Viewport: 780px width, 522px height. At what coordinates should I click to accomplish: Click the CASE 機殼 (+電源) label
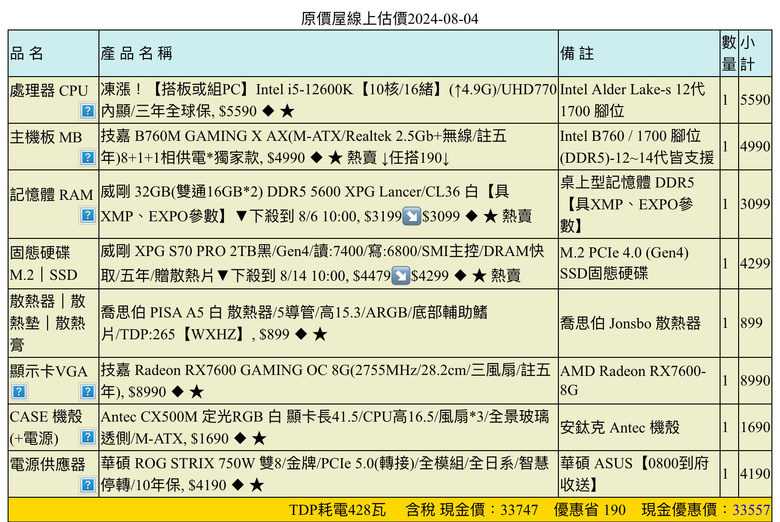click(46, 427)
